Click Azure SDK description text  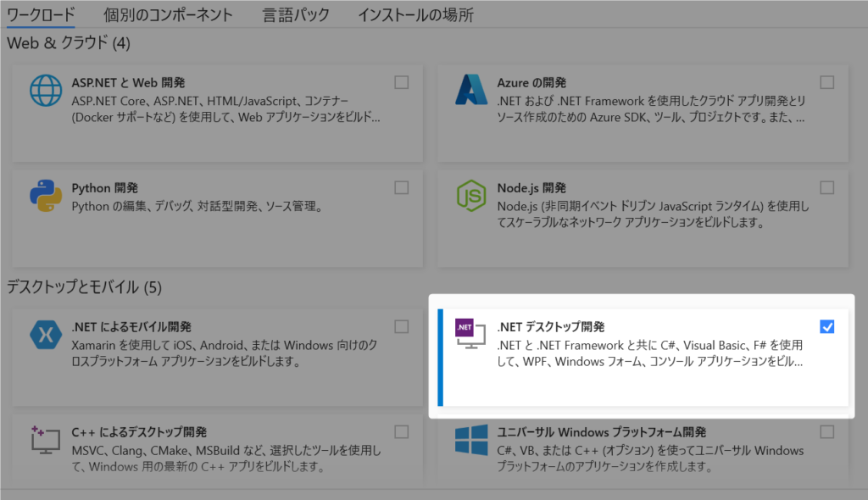[651, 109]
